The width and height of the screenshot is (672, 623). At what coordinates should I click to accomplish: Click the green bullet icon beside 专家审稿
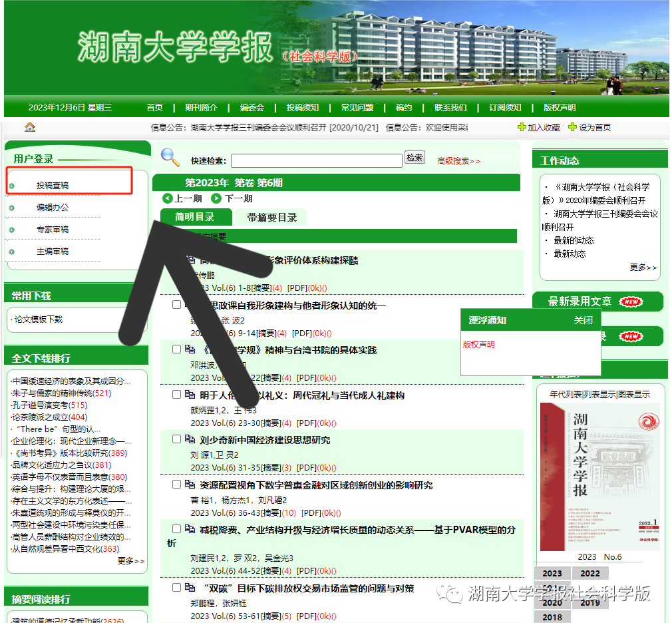pos(12,230)
